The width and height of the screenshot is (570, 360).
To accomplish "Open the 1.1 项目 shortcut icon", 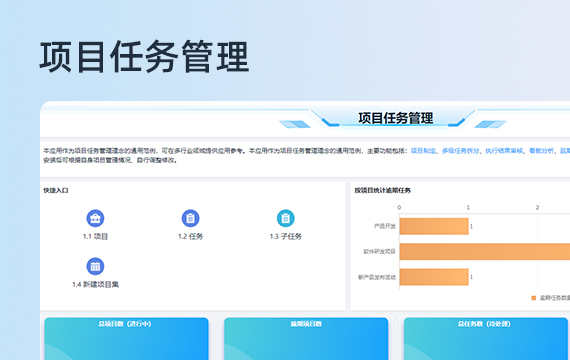I will click(95, 218).
